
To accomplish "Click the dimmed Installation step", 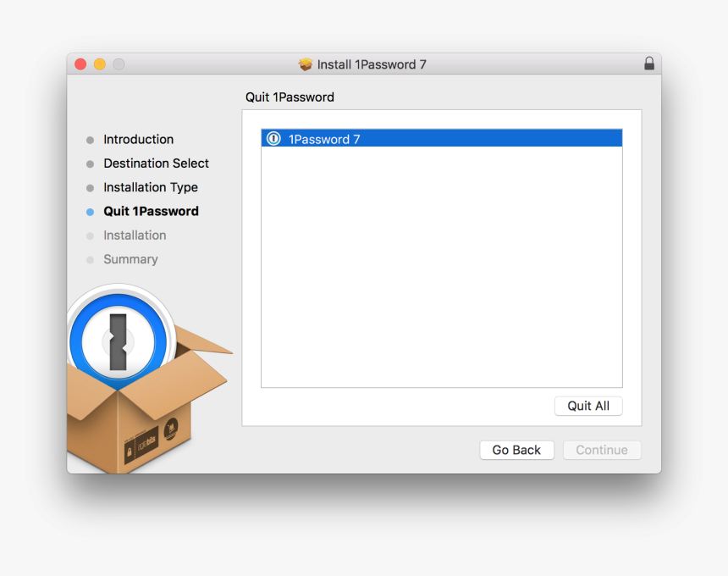I will click(x=135, y=235).
